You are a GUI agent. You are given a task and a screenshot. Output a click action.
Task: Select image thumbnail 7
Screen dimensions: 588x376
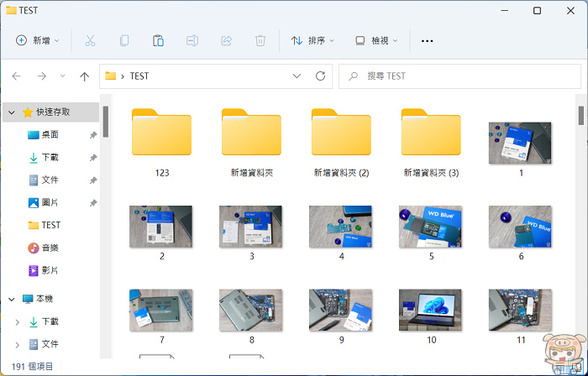pyautogui.click(x=161, y=310)
